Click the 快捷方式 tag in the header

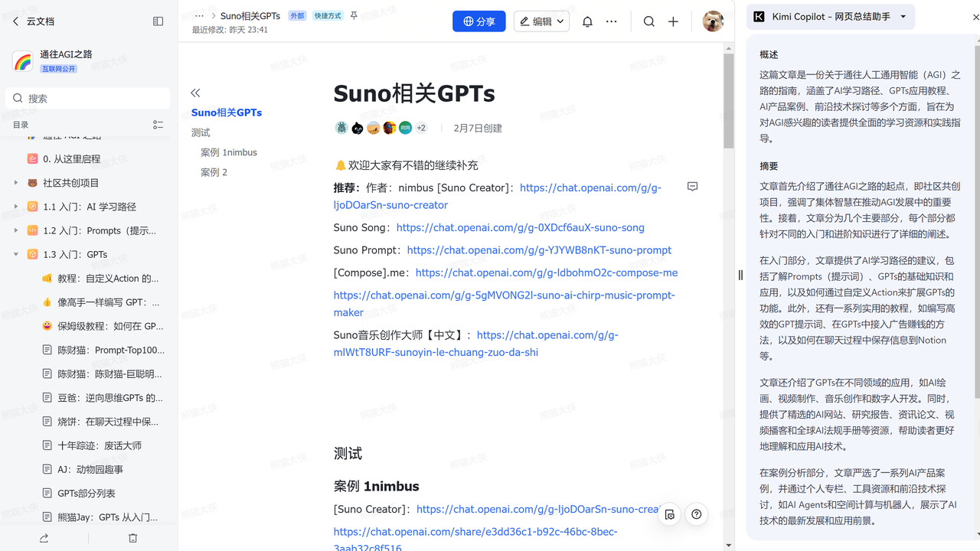[328, 15]
